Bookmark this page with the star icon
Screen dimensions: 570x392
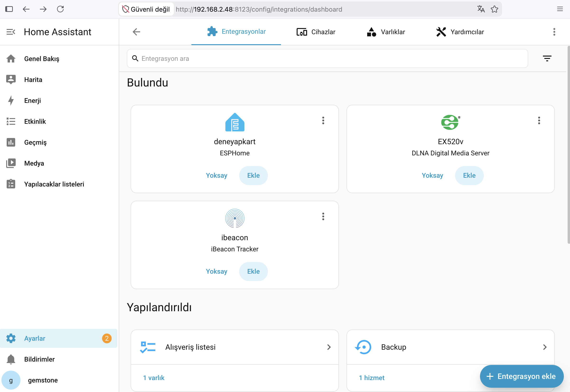coord(494,9)
